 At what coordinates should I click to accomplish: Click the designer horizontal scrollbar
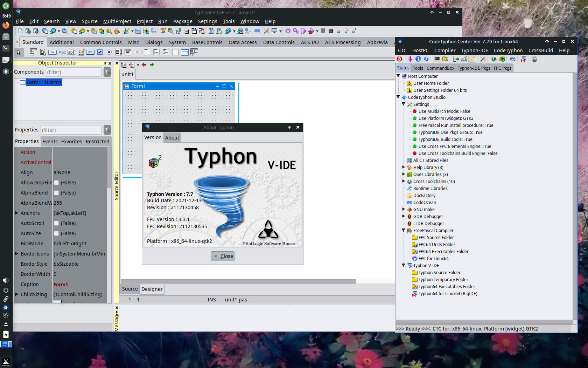(x=238, y=281)
